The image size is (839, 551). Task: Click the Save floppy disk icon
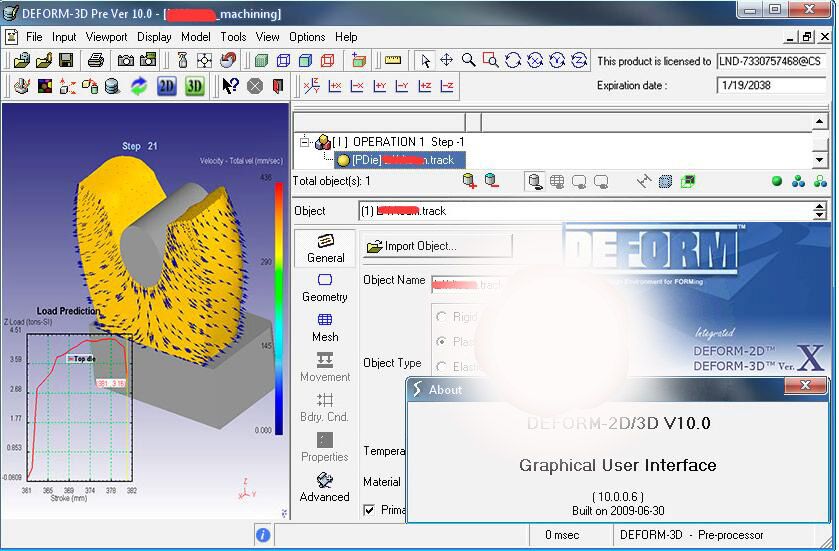click(x=65, y=61)
